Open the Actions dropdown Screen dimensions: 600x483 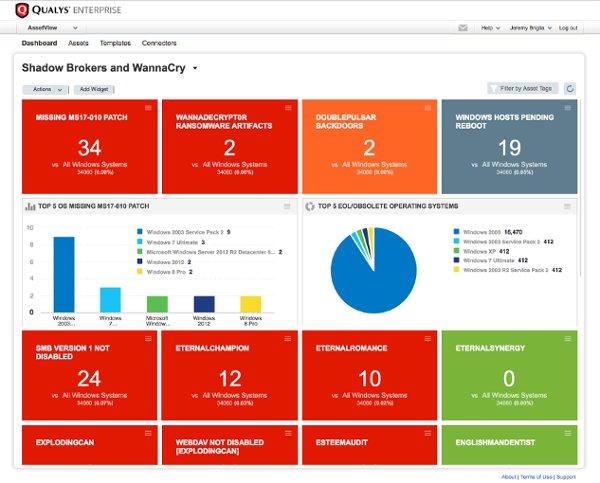[46, 89]
